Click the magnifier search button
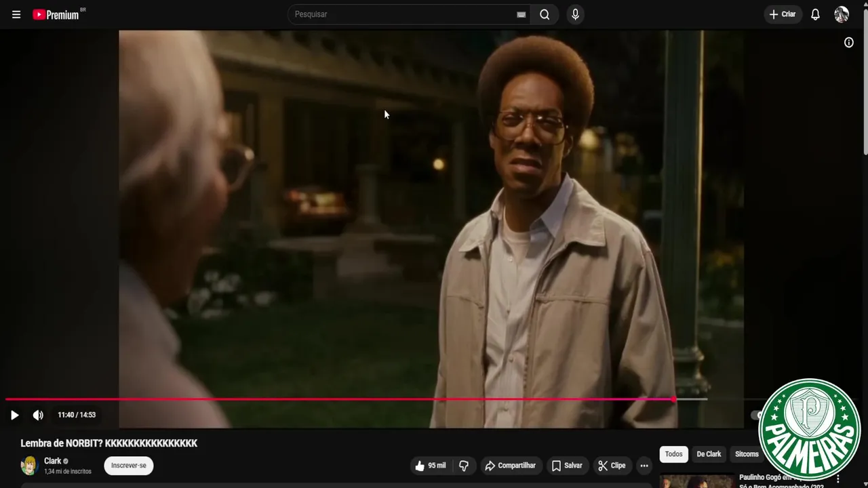 (x=545, y=14)
